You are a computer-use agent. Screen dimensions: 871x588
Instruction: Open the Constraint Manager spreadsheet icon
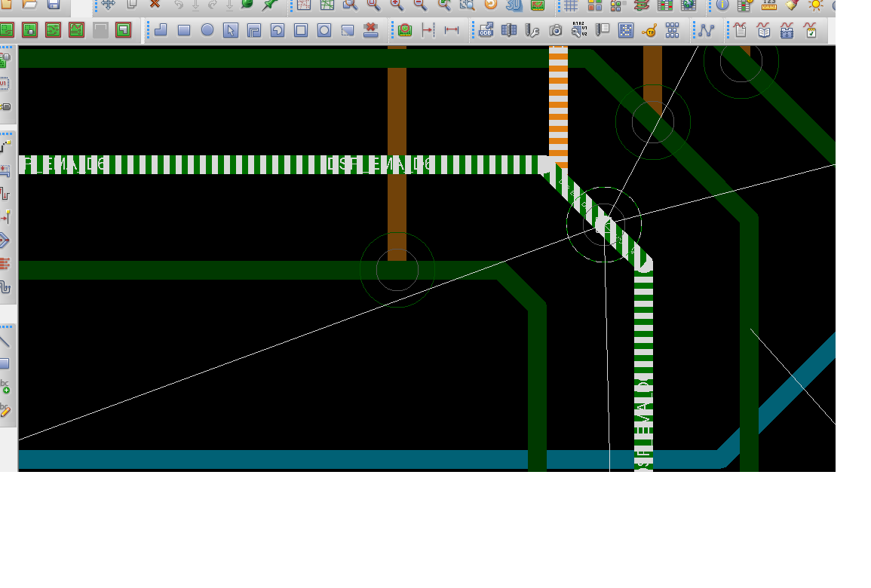[664, 5]
